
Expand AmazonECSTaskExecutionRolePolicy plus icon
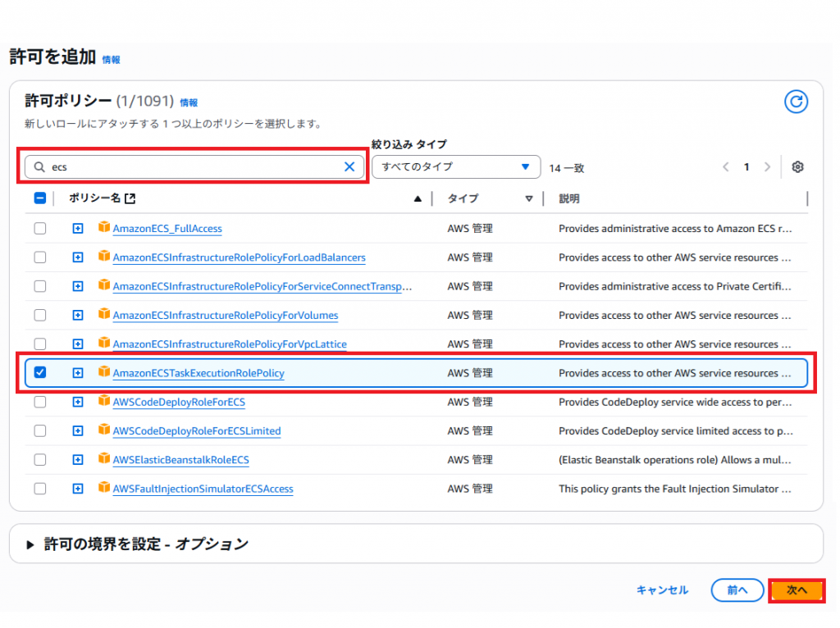[78, 373]
